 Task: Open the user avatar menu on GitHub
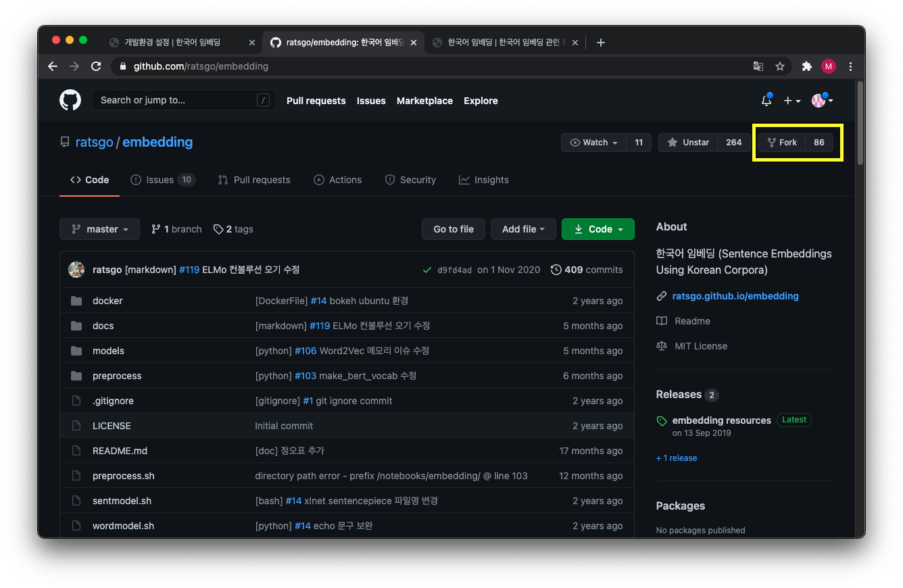point(822,100)
